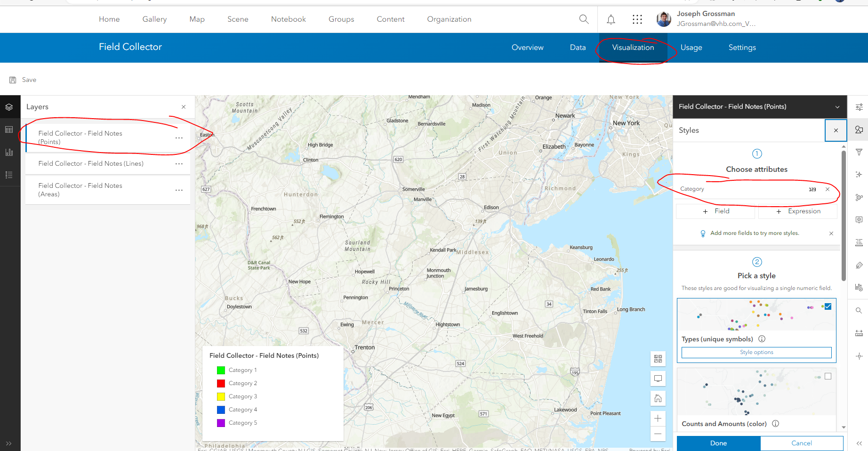Select the charts icon in the left sidebar
868x451 pixels.
pyautogui.click(x=9, y=152)
